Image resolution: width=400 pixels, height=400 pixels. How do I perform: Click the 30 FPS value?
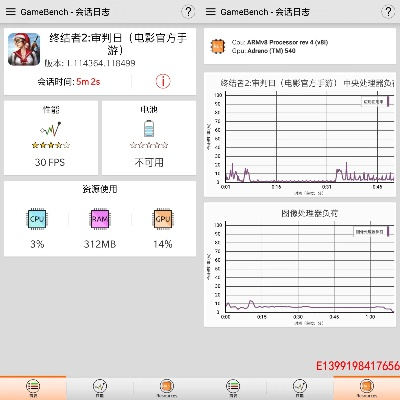pos(50,162)
